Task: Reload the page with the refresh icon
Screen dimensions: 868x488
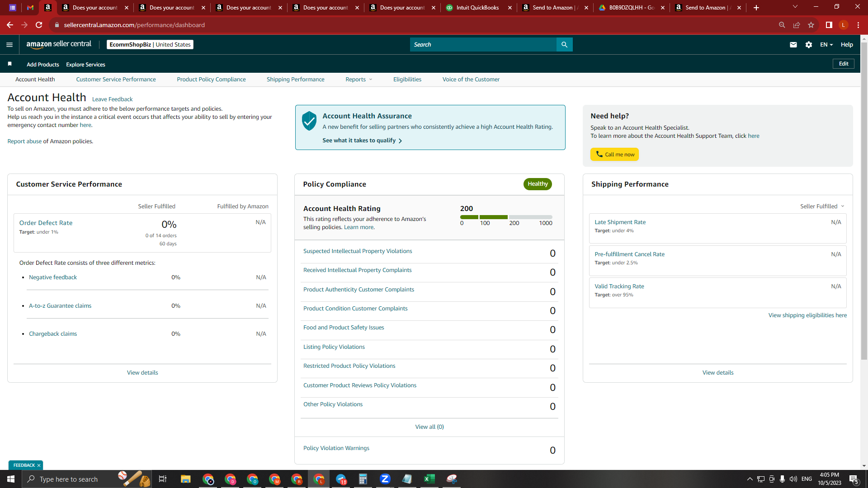Action: (x=39, y=25)
